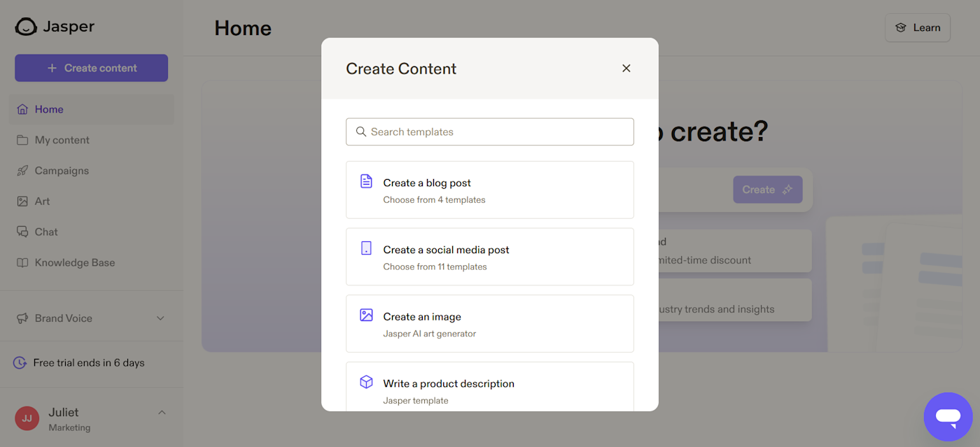Open Home in the sidebar
Screen dimensions: 980x447
[x=91, y=109]
